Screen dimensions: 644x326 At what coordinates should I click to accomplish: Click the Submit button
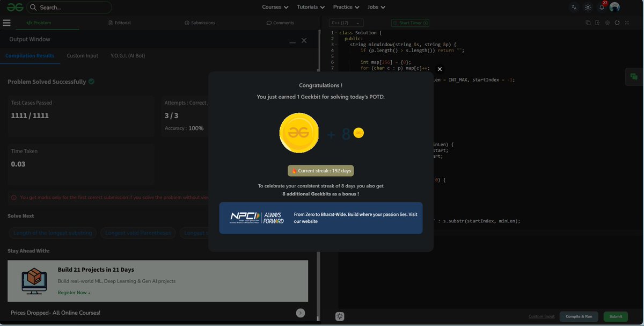click(x=616, y=316)
